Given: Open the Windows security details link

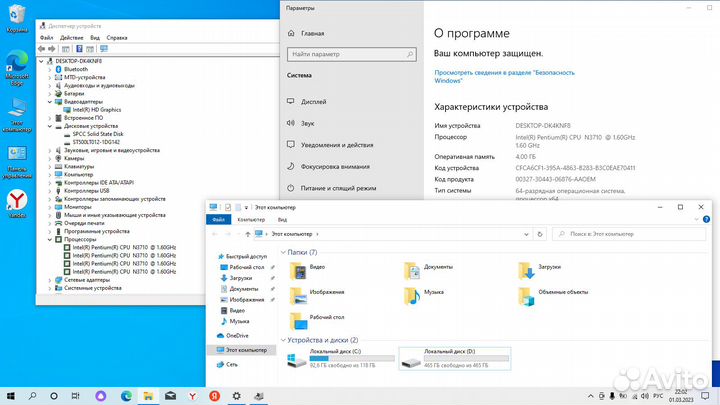Looking at the screenshot, I should point(504,77).
